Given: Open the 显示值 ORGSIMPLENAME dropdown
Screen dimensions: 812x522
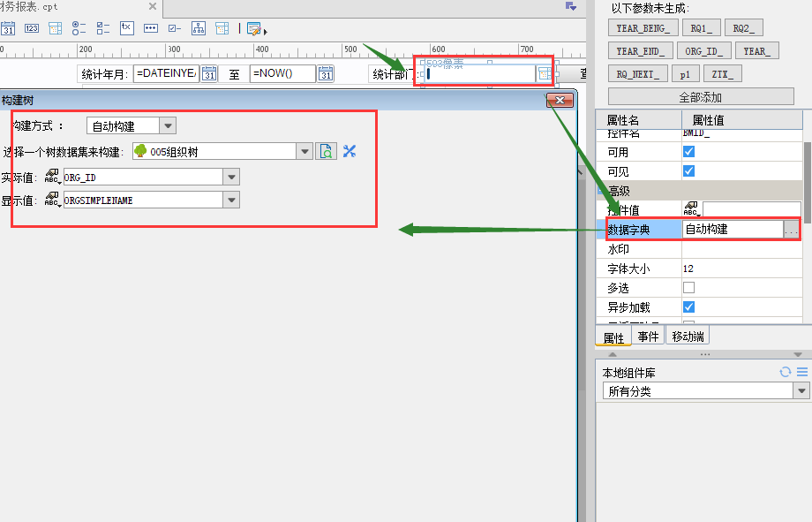Looking at the screenshot, I should pos(231,200).
